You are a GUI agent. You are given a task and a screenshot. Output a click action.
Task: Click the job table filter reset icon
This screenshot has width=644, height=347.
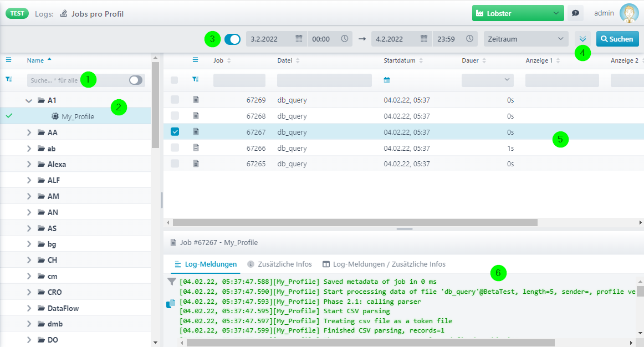tap(196, 79)
